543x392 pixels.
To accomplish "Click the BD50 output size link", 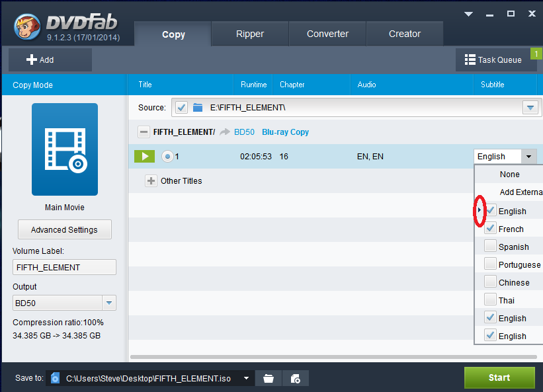I will tap(244, 132).
